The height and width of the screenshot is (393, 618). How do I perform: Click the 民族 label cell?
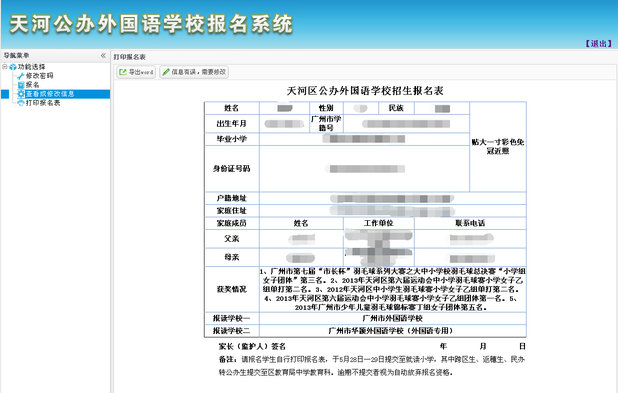click(396, 108)
